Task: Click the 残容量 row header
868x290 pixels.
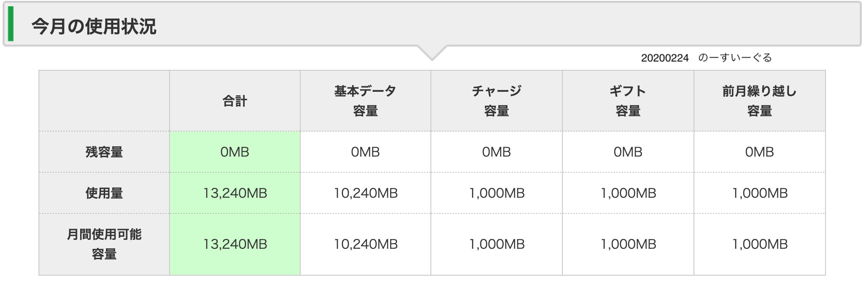Action: pyautogui.click(x=104, y=152)
